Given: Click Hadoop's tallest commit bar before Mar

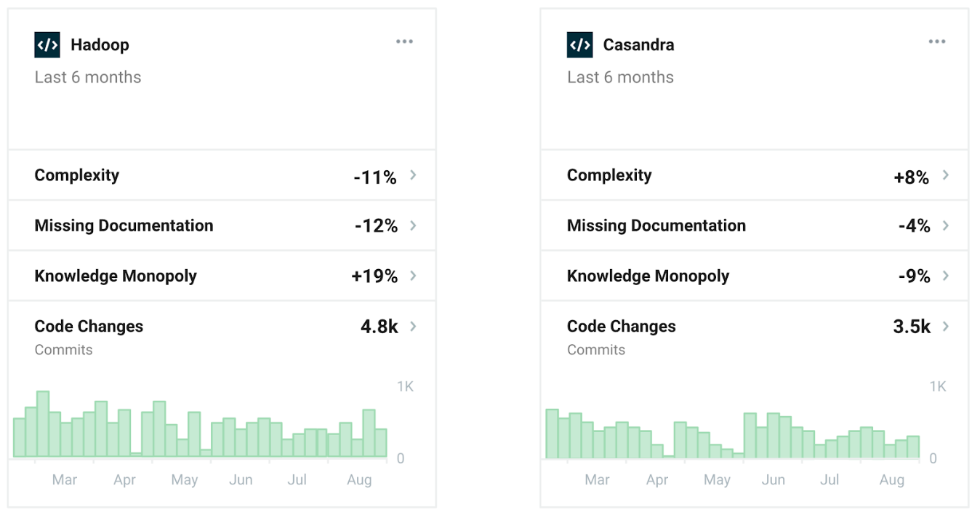Looking at the screenshot, I should pos(43,423).
